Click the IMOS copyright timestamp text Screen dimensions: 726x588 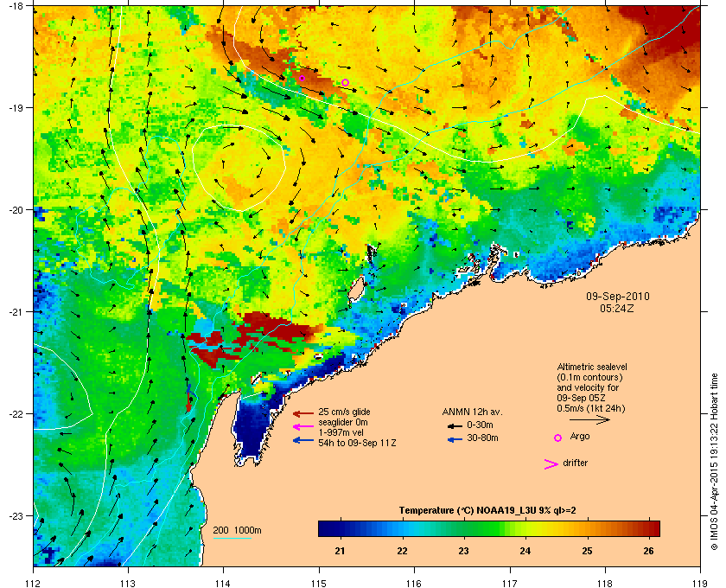tap(714, 463)
